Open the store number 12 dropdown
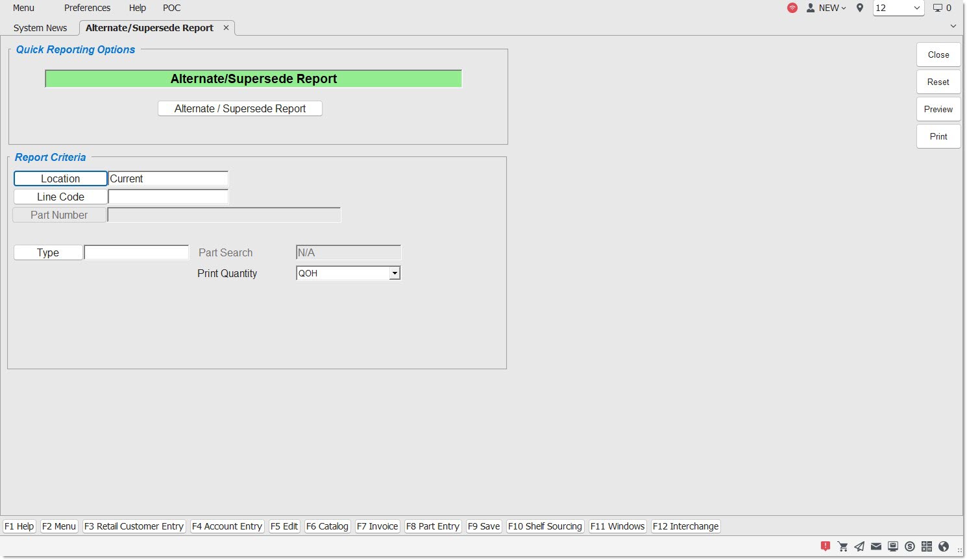 (x=898, y=8)
